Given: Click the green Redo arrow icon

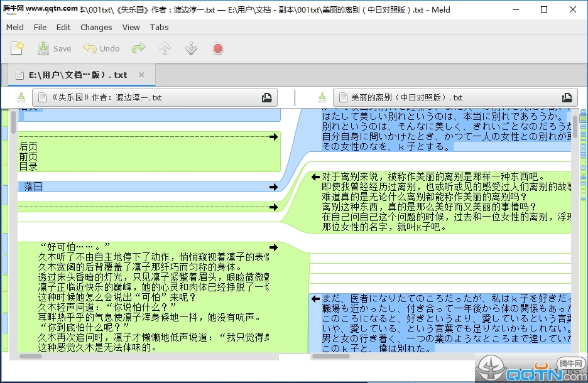Looking at the screenshot, I should (138, 48).
